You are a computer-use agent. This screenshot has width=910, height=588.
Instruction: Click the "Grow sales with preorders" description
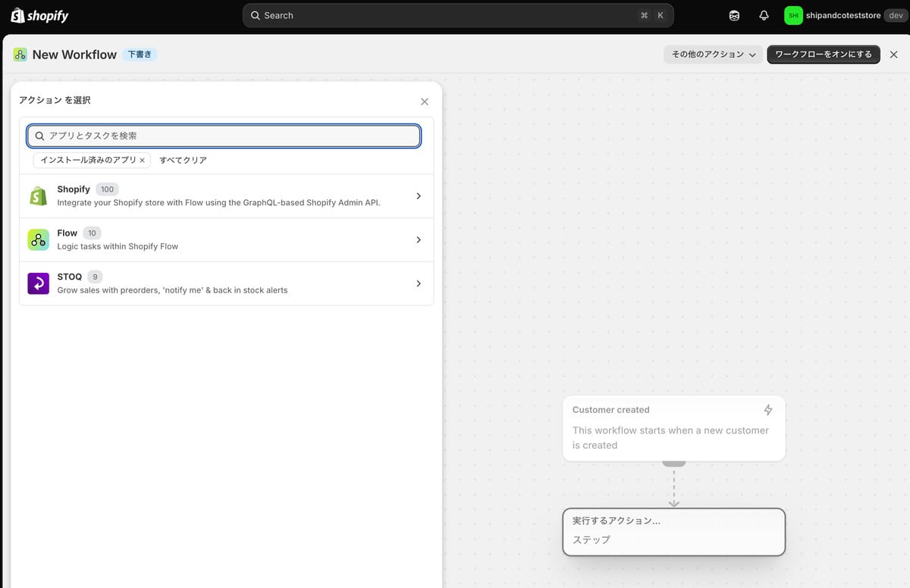[x=172, y=290]
